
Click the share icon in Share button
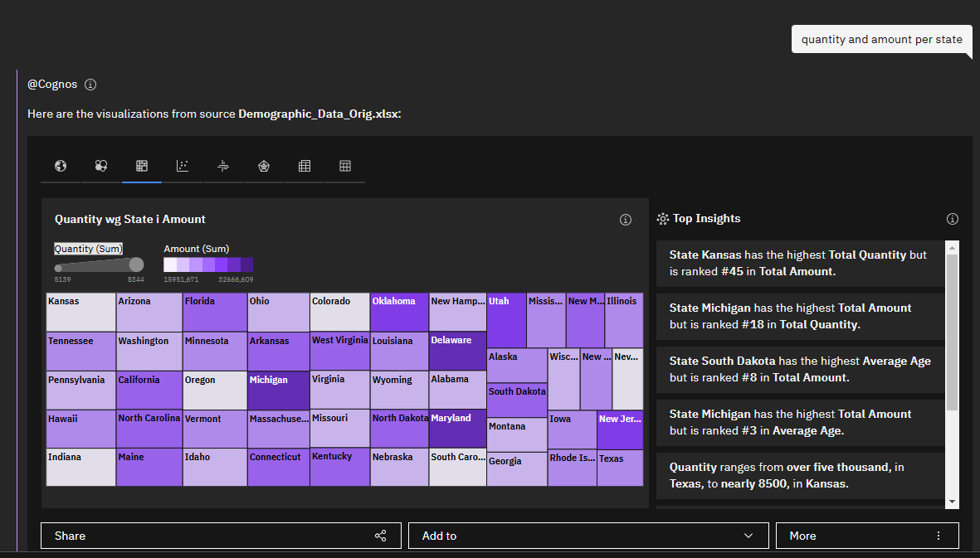[381, 536]
